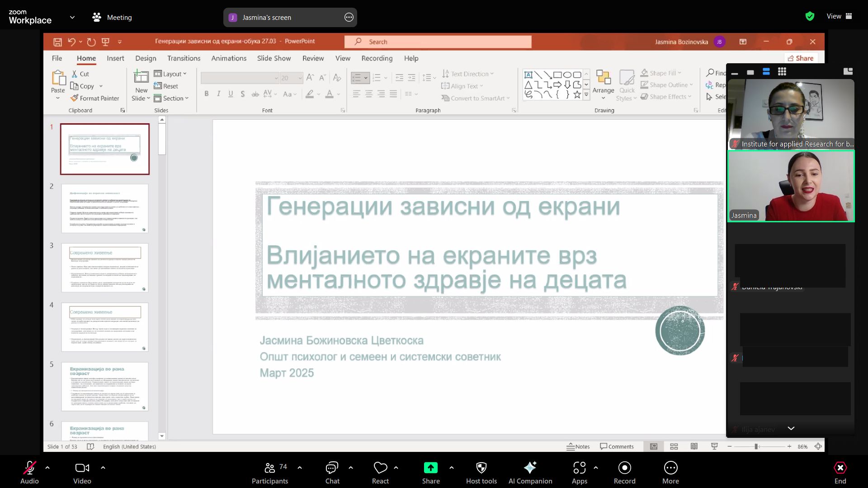Image resolution: width=868 pixels, height=488 pixels.
Task: Start recording with Record button
Action: pos(625,473)
